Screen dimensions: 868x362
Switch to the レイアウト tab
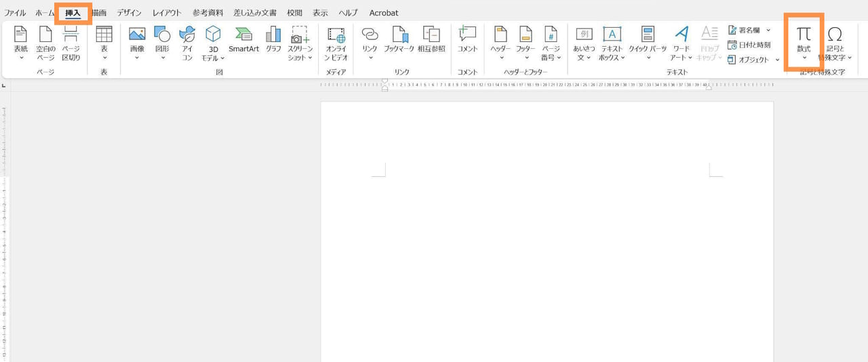pyautogui.click(x=167, y=13)
